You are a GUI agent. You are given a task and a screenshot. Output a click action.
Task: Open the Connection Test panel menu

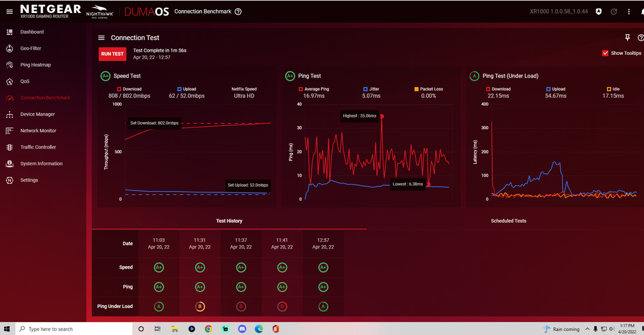point(101,38)
